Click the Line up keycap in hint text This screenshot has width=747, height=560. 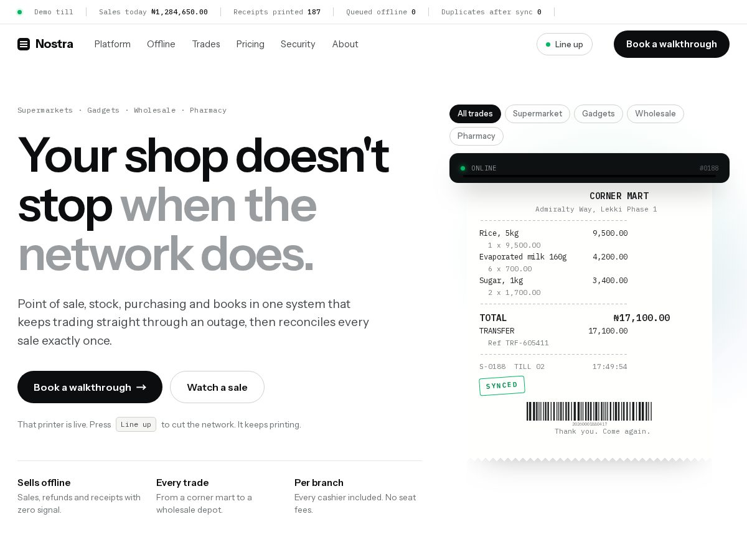(x=136, y=424)
